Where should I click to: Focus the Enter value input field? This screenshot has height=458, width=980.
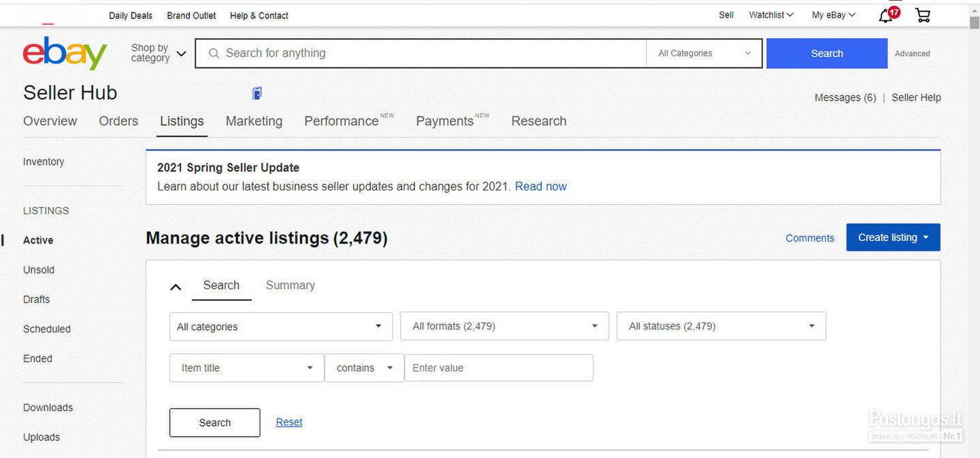(499, 367)
